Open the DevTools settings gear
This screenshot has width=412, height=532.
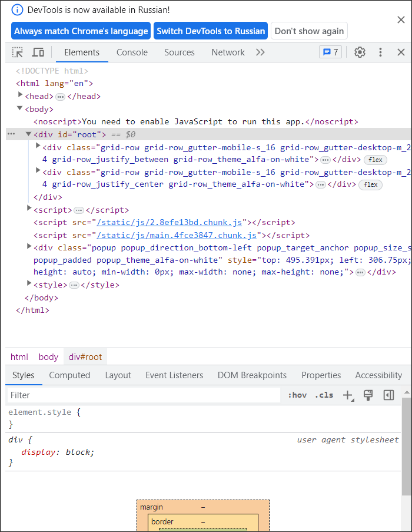click(x=360, y=52)
